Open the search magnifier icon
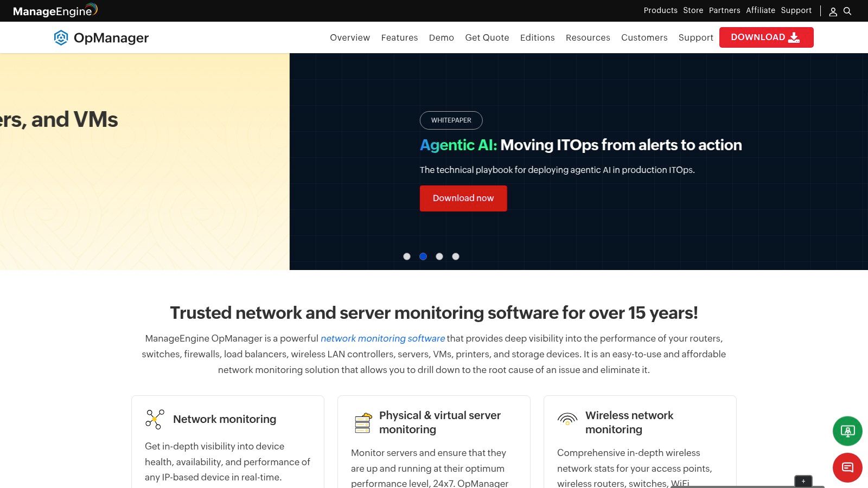 [x=847, y=11]
